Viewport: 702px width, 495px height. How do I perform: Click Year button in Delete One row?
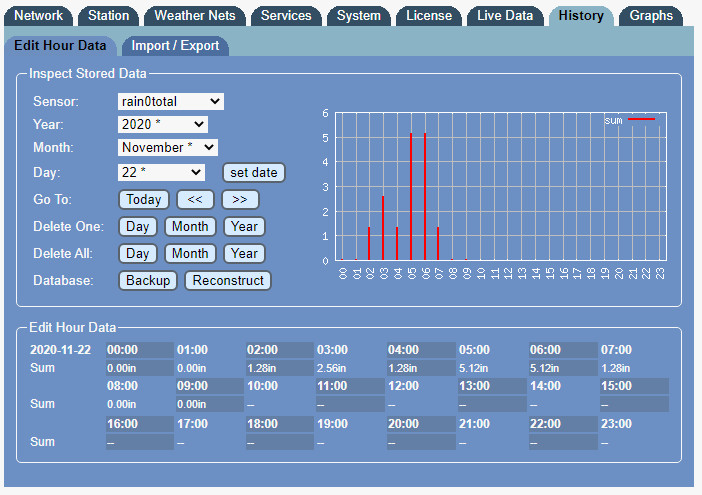244,226
